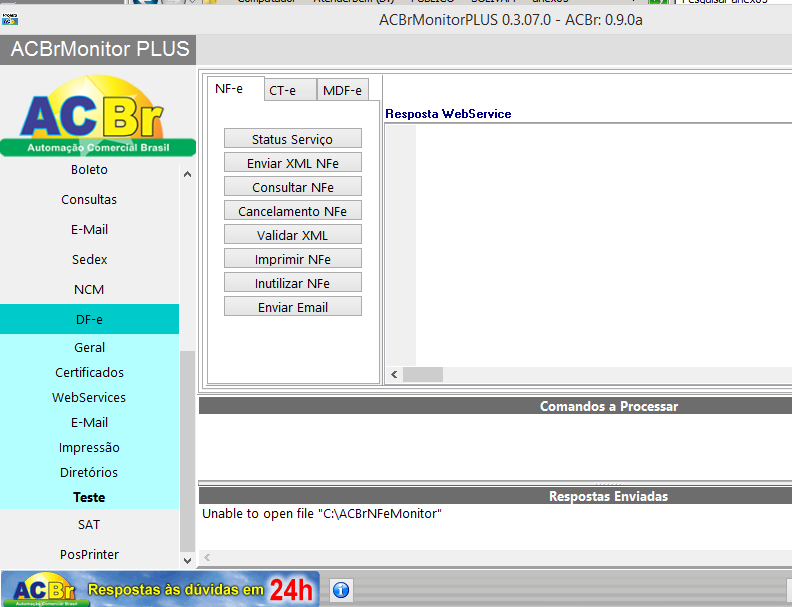This screenshot has height=607, width=792.
Task: Click sidebar scrollbar down arrow
Action: pyautogui.click(x=187, y=561)
